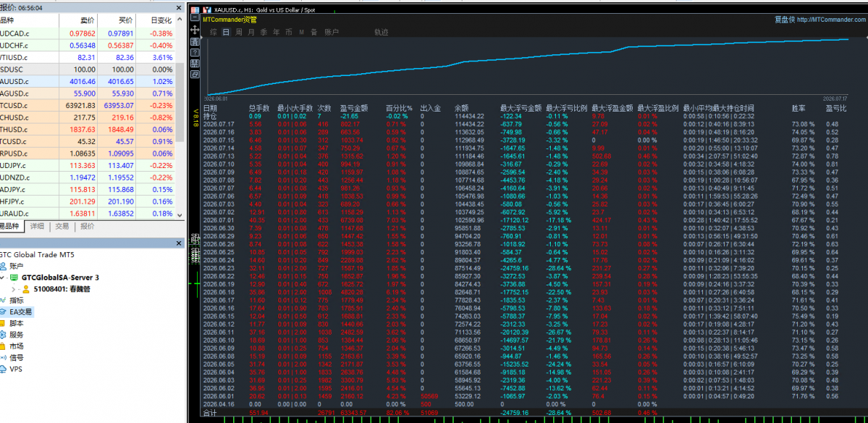The height and width of the screenshot is (423, 868).
Task: Click the 最大浮亏金额 column header
Action: [x=521, y=109]
